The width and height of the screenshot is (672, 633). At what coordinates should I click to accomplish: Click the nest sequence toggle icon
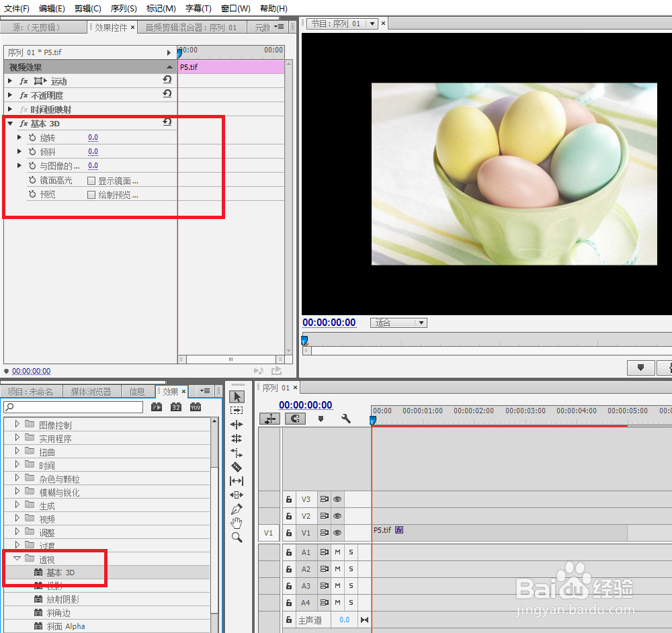click(270, 419)
